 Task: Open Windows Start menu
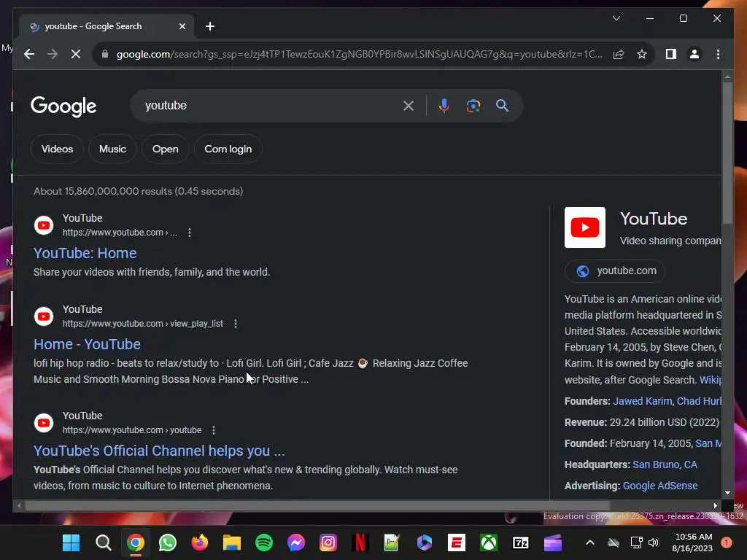(x=71, y=542)
